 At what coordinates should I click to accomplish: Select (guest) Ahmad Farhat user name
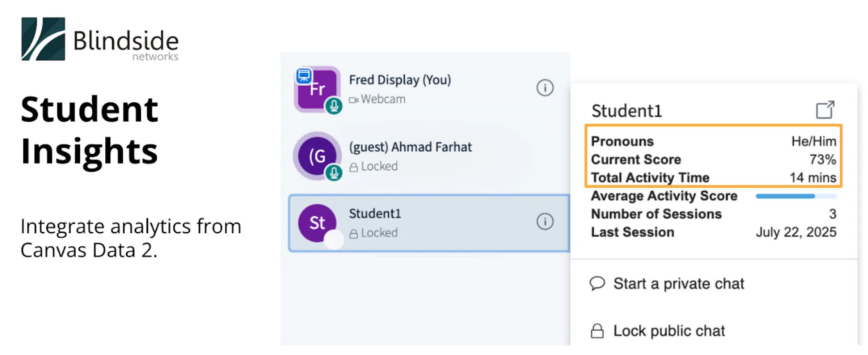click(410, 147)
